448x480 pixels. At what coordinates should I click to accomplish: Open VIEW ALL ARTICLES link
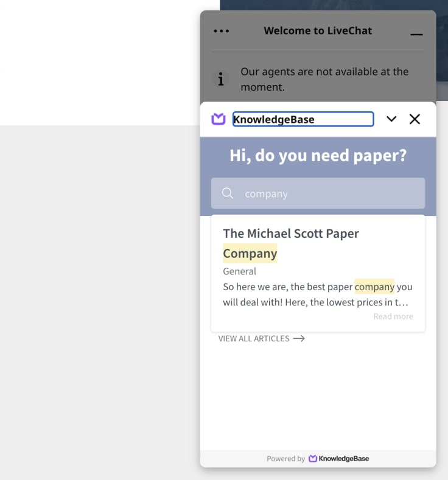261,339
